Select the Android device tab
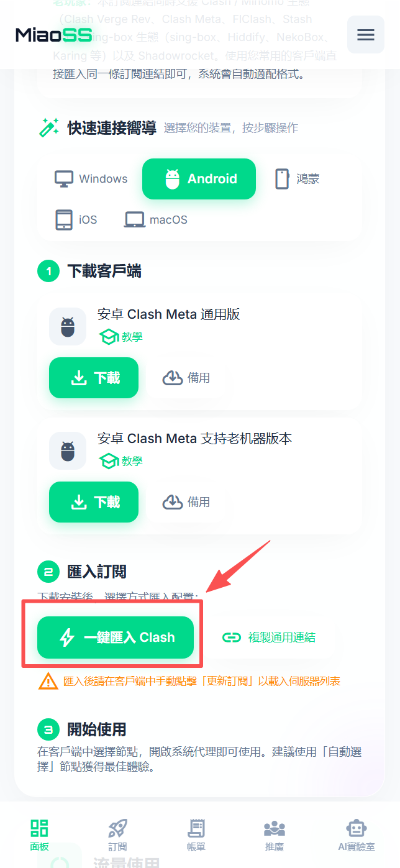This screenshot has height=868, width=400. (x=199, y=179)
